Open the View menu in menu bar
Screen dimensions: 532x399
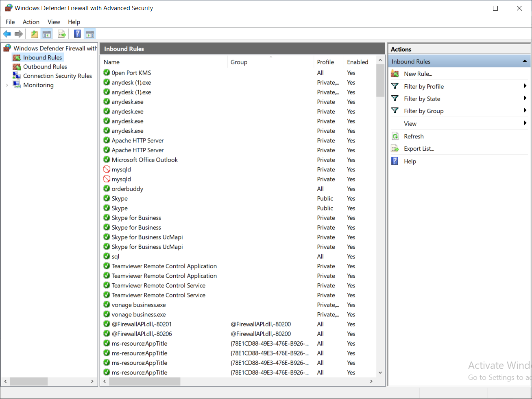click(54, 22)
